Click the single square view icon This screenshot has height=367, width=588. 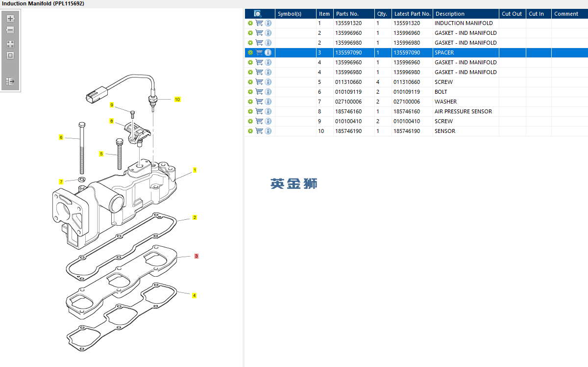coord(10,55)
